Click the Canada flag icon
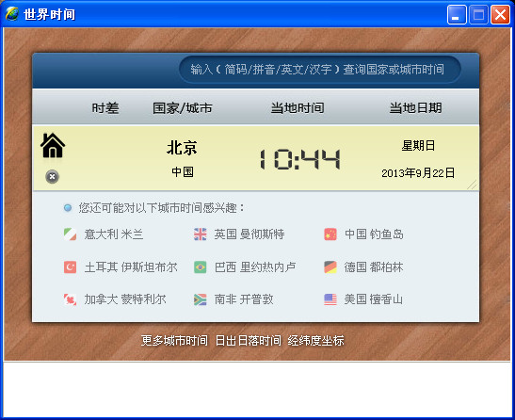Image resolution: width=515 pixels, height=420 pixels. (70, 299)
